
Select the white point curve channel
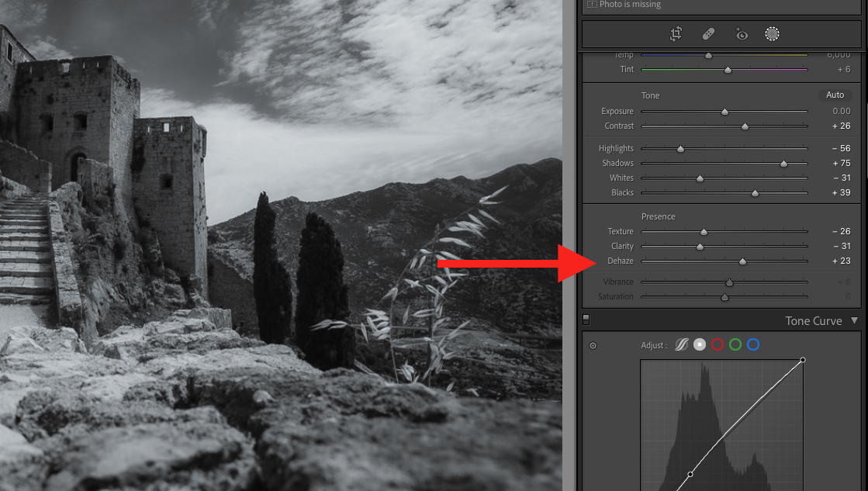(700, 345)
